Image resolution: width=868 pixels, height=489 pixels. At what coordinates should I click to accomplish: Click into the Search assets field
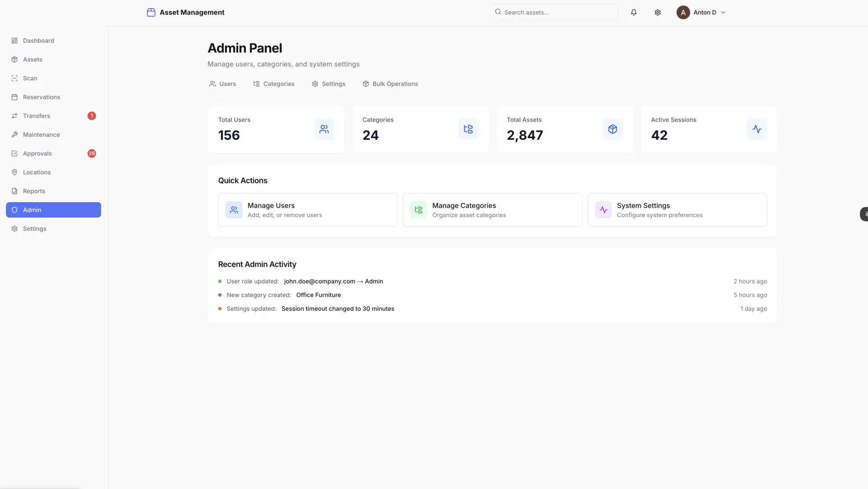coord(553,12)
